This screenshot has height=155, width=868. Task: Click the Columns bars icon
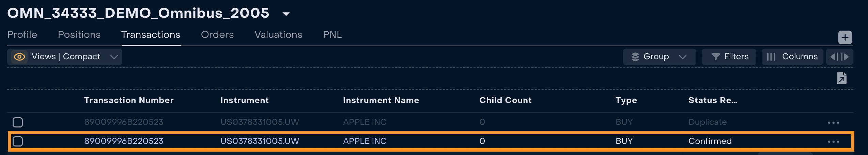point(771,57)
